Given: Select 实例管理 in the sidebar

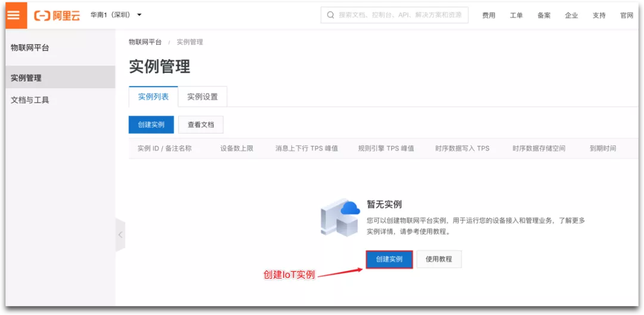Looking at the screenshot, I should [60, 77].
